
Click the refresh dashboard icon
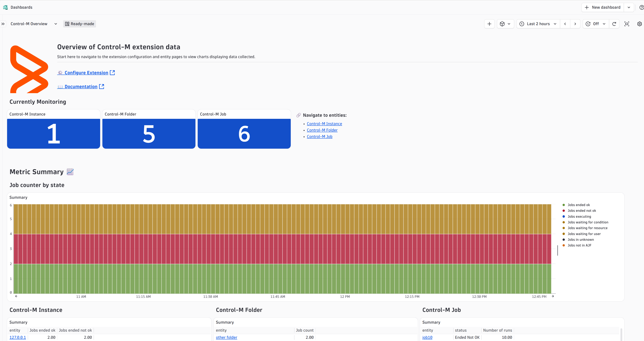coord(614,24)
